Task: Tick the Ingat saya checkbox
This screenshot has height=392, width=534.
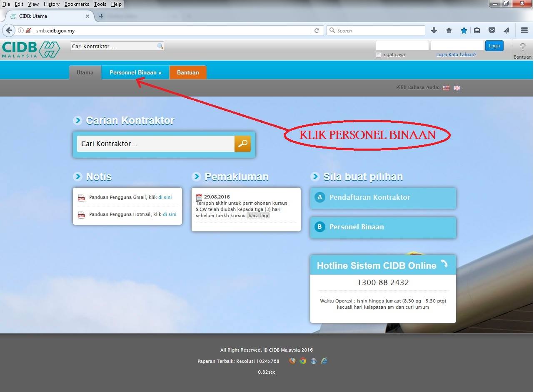Action: (x=379, y=55)
